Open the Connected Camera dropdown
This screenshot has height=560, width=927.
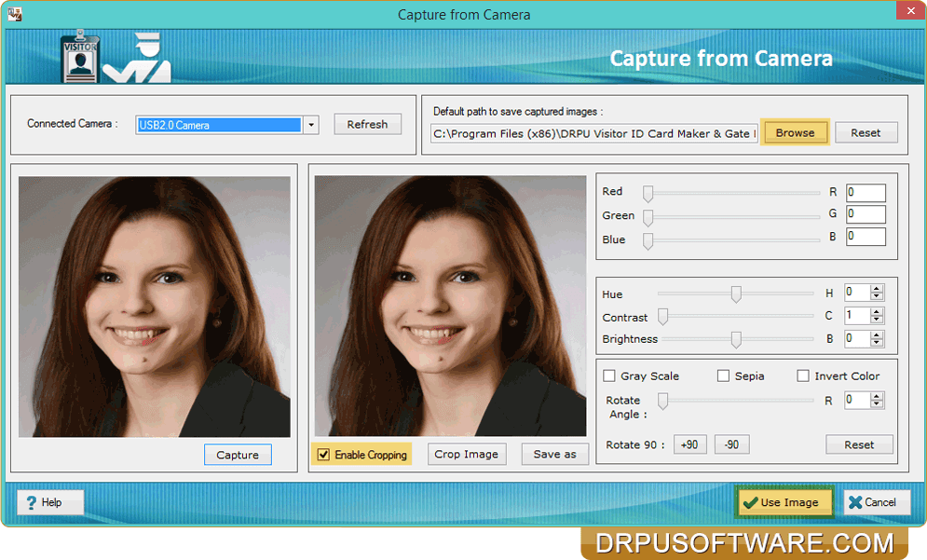pyautogui.click(x=311, y=124)
